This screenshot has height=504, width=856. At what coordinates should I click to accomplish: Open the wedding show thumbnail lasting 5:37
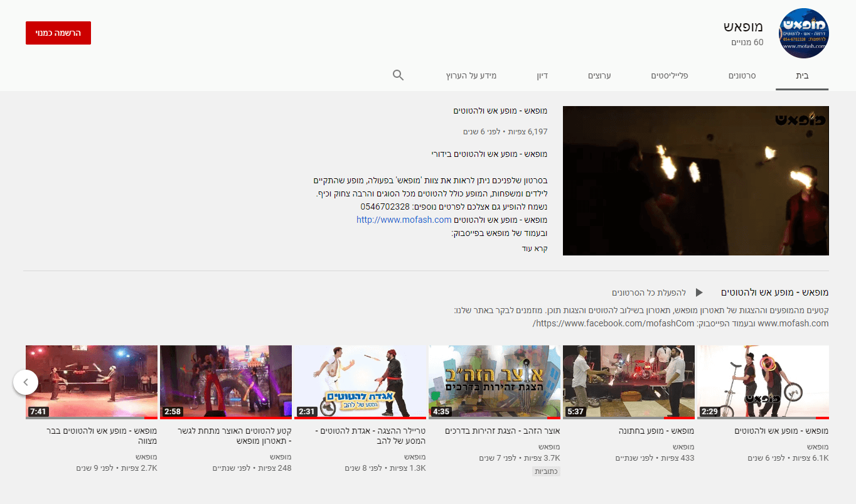pyautogui.click(x=629, y=382)
